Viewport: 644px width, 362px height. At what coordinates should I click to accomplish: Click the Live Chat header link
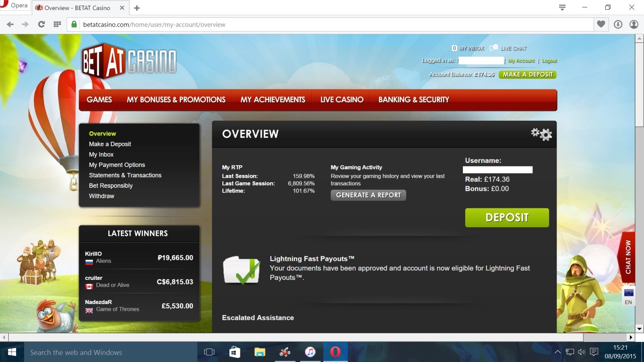point(514,48)
